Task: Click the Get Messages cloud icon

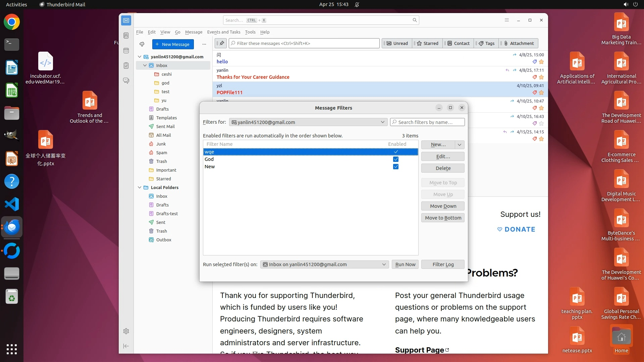Action: click(142, 44)
